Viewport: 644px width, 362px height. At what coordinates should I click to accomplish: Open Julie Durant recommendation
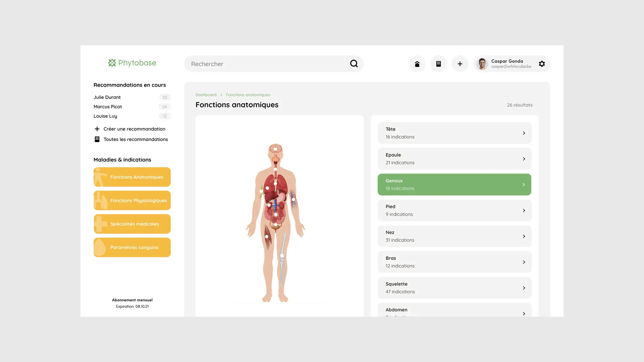(x=107, y=97)
